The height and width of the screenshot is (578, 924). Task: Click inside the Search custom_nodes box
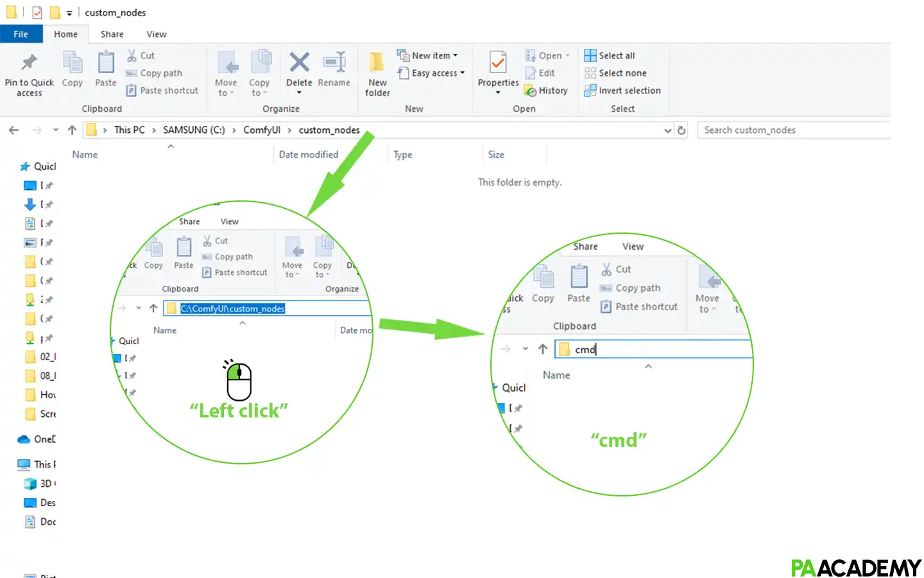point(770,130)
